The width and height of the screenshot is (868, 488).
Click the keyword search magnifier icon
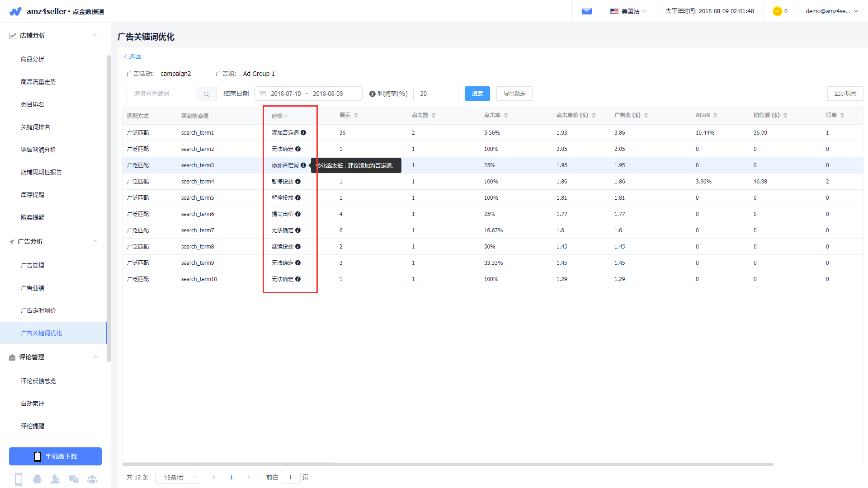pos(206,94)
